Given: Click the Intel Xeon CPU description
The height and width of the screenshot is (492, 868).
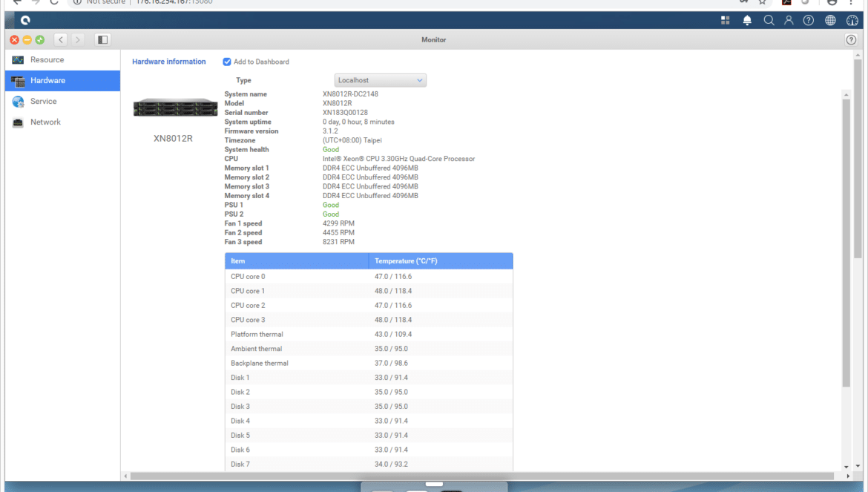Looking at the screenshot, I should 398,159.
